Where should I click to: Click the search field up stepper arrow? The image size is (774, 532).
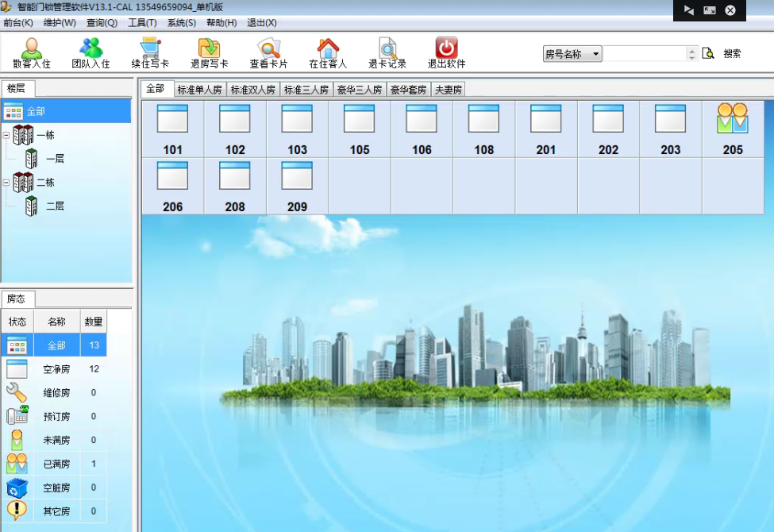[x=692, y=50]
